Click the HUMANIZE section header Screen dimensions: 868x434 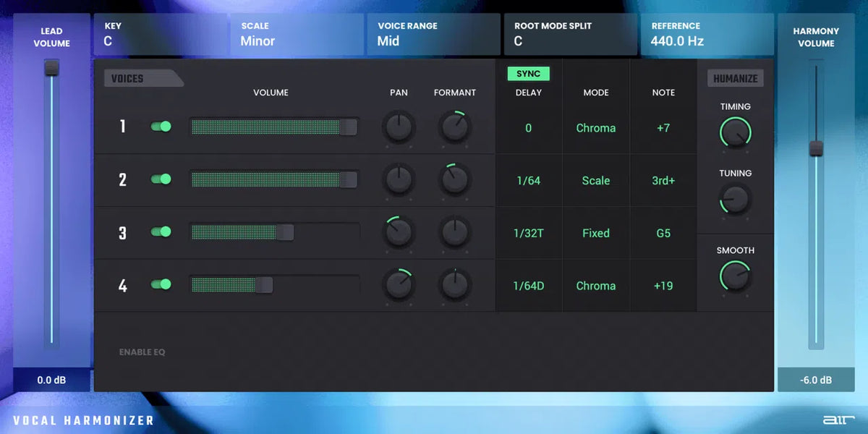point(735,78)
